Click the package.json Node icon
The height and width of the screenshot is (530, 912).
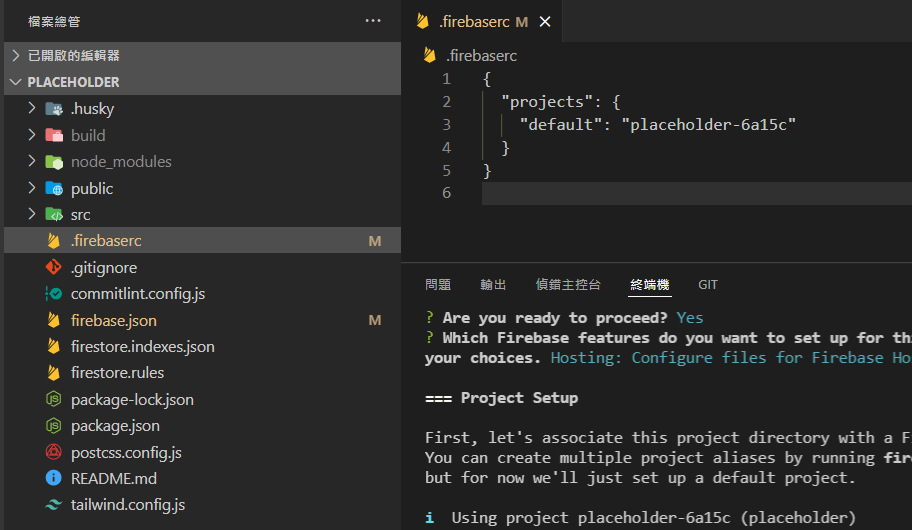click(54, 426)
